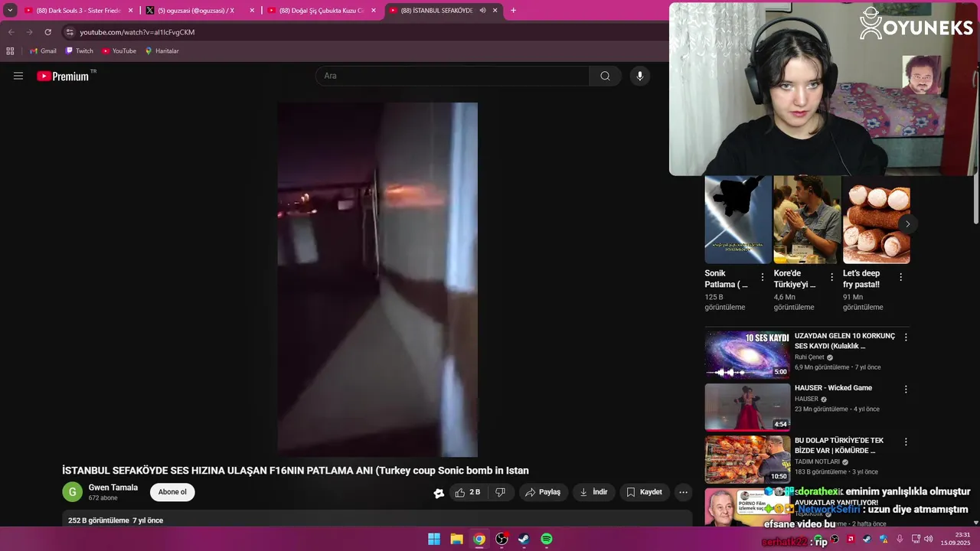Open the YouTube guide hamburger menu
This screenshot has height=551, width=980.
(18, 76)
